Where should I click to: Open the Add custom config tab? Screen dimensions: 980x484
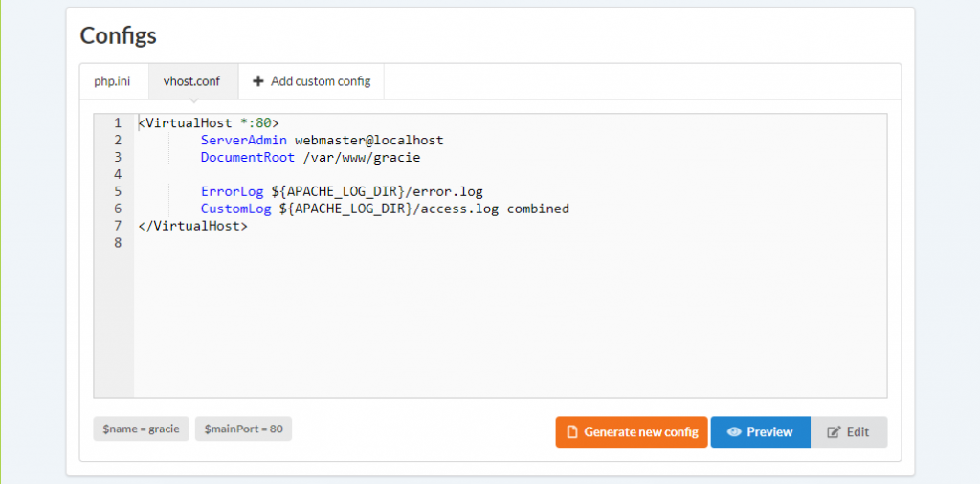click(x=311, y=81)
